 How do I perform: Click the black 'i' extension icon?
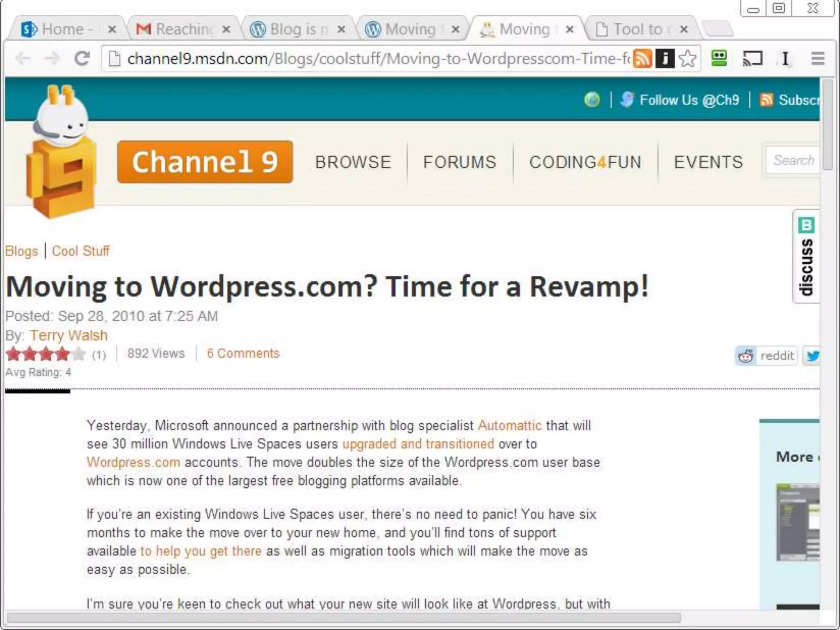665,59
